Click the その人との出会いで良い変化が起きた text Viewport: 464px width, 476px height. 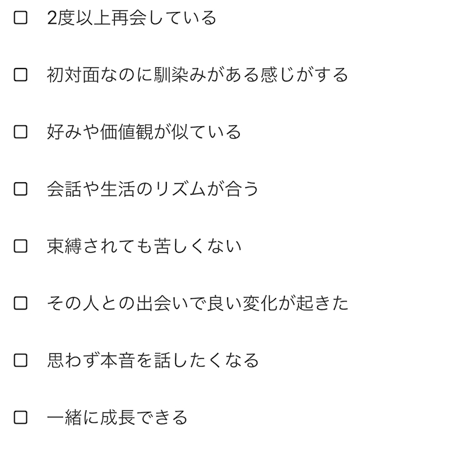tap(197, 303)
